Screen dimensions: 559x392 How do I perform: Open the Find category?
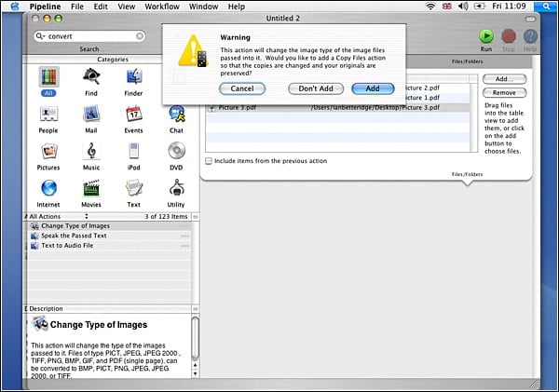(x=91, y=76)
